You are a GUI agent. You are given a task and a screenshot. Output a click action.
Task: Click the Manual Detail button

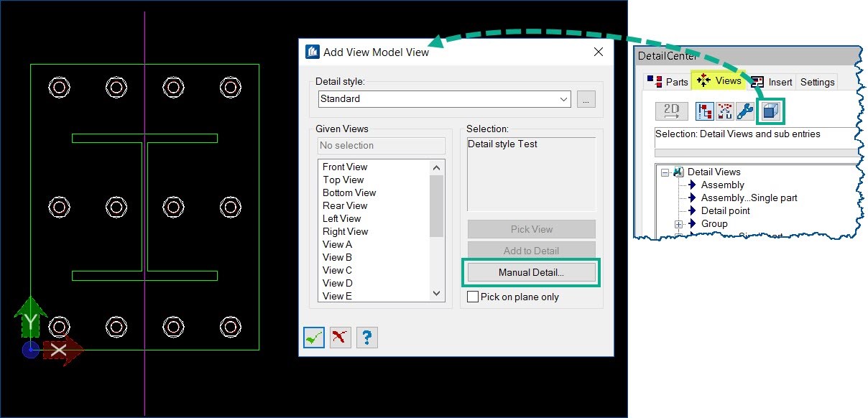pyautogui.click(x=531, y=272)
